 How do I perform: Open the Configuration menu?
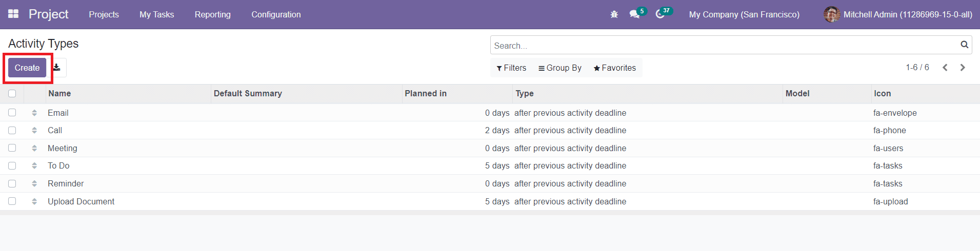276,14
